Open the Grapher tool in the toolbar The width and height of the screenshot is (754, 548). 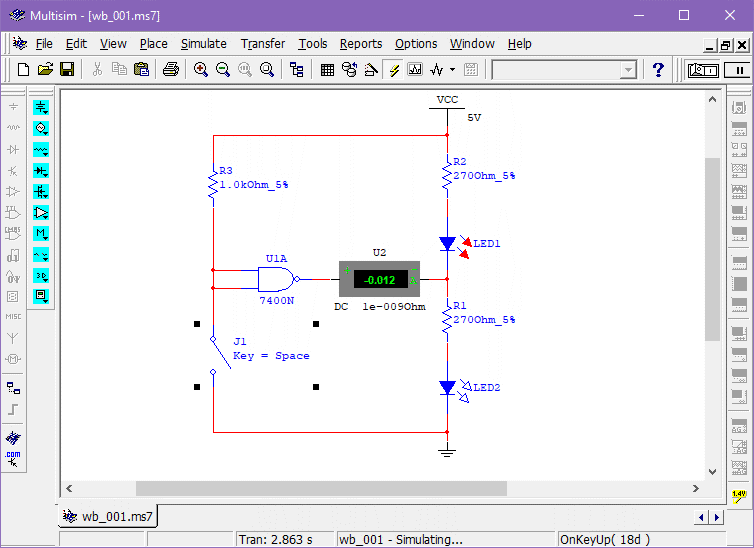tap(415, 69)
